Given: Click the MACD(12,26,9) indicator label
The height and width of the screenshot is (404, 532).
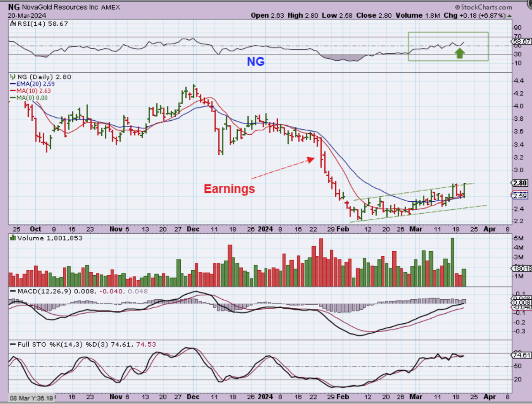Looking at the screenshot, I should point(45,291).
